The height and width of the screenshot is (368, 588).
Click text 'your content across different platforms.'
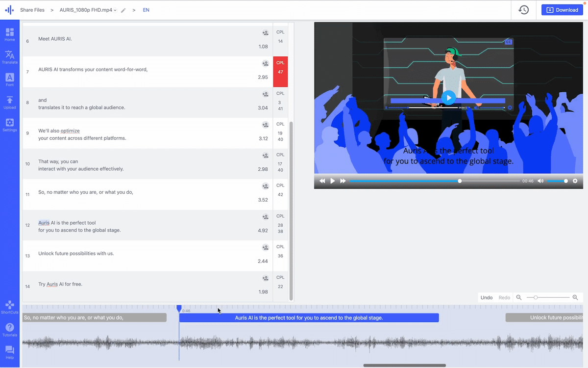coord(82,138)
